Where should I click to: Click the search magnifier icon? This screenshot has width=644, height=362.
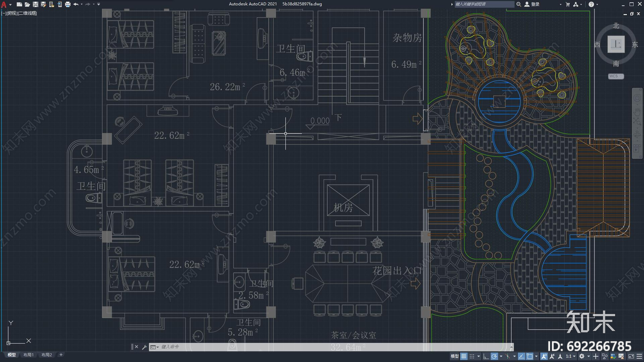[519, 4]
